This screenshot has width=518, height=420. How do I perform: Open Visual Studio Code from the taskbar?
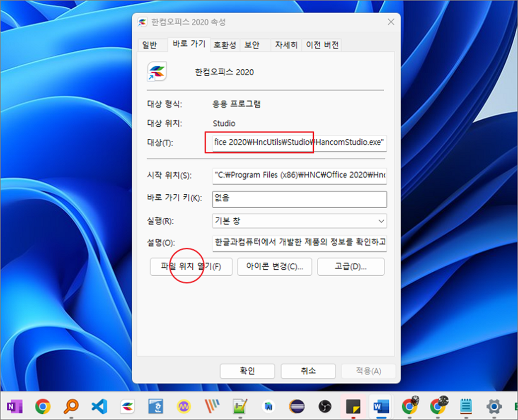[x=99, y=406]
